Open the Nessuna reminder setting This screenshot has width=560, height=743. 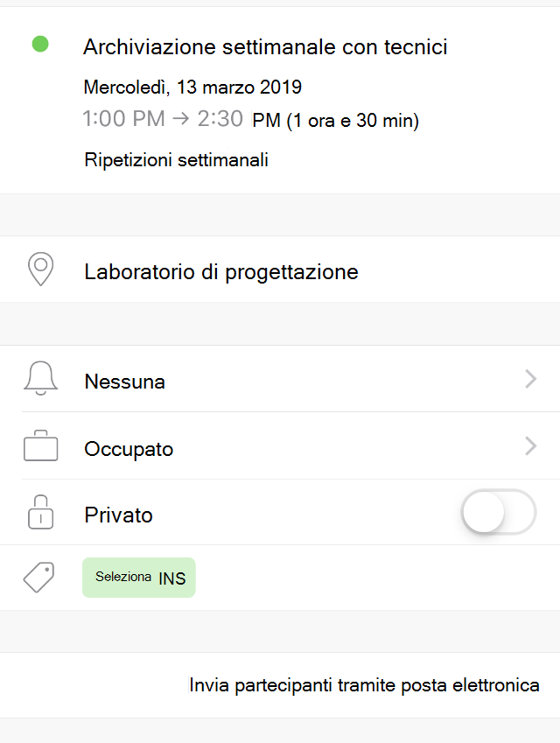[x=280, y=379]
